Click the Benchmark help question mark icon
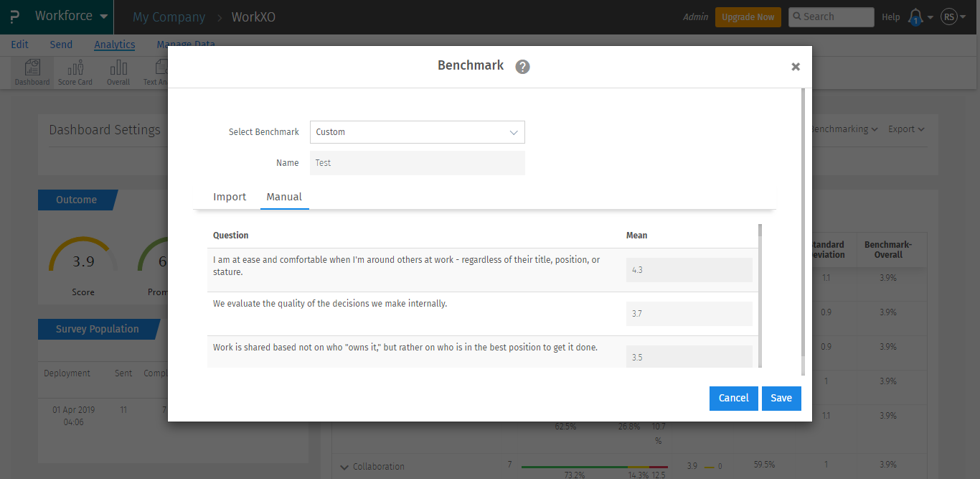This screenshot has height=479, width=980. 523,67
